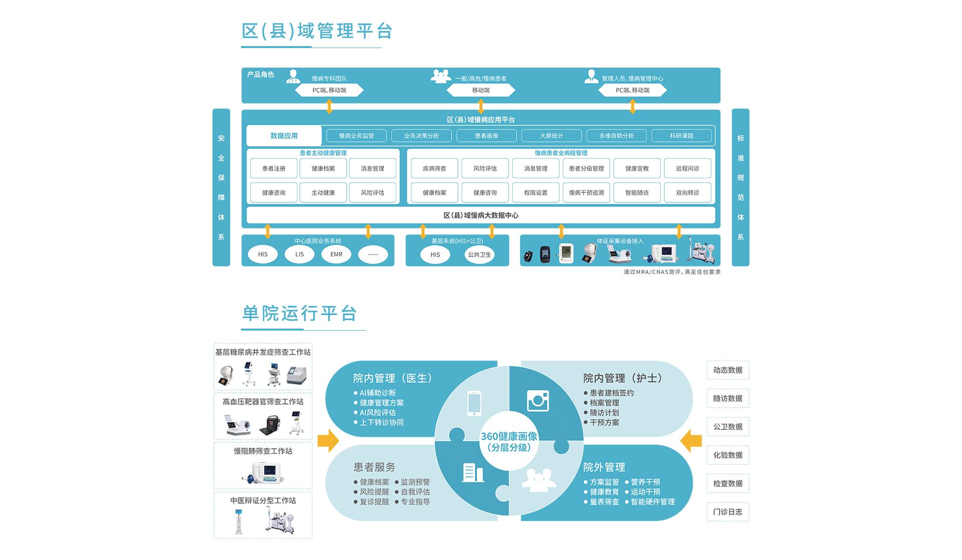Click the people group icon in the puzzle
This screenshot has width=962, height=560.
point(539,480)
